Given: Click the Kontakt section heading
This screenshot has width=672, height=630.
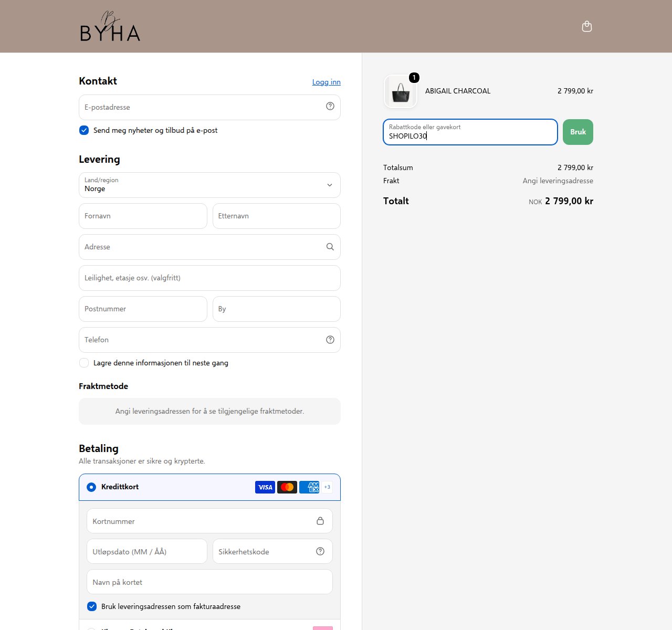Looking at the screenshot, I should point(98,81).
